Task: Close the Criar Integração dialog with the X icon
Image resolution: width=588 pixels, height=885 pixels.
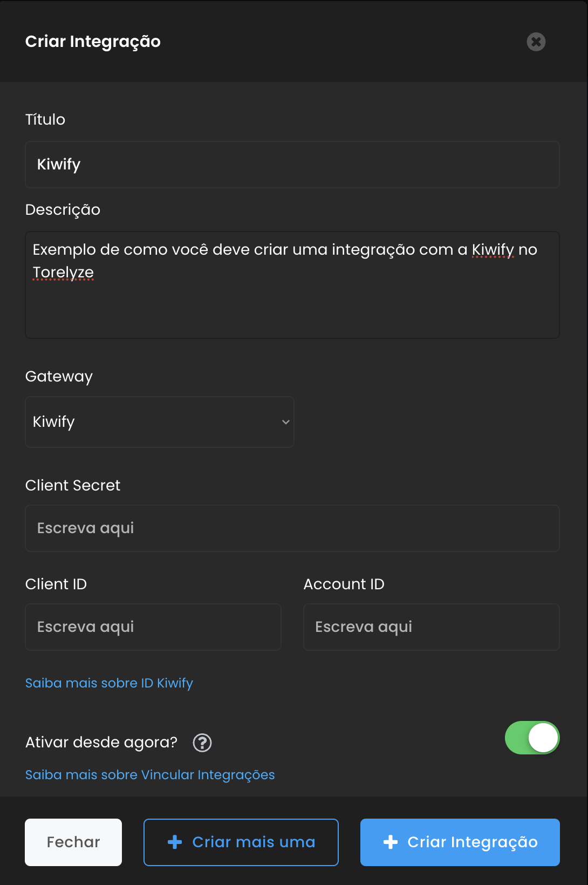Action: pyautogui.click(x=536, y=42)
